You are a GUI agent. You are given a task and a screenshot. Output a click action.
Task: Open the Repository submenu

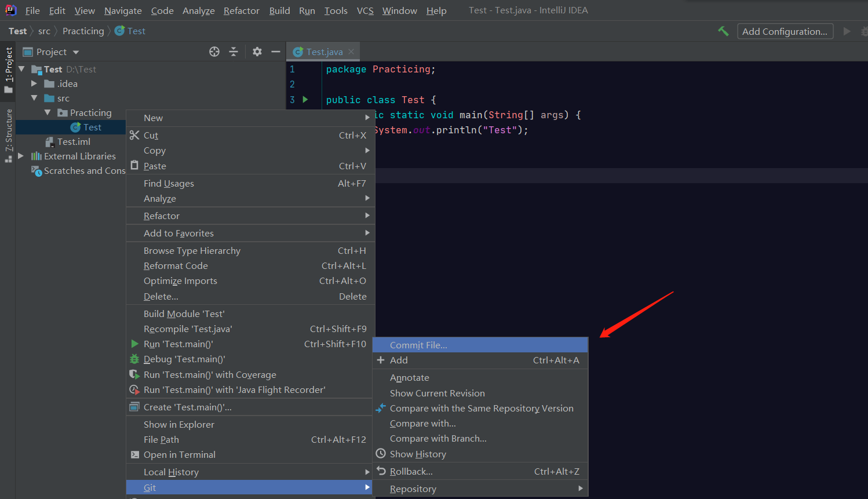(x=480, y=489)
